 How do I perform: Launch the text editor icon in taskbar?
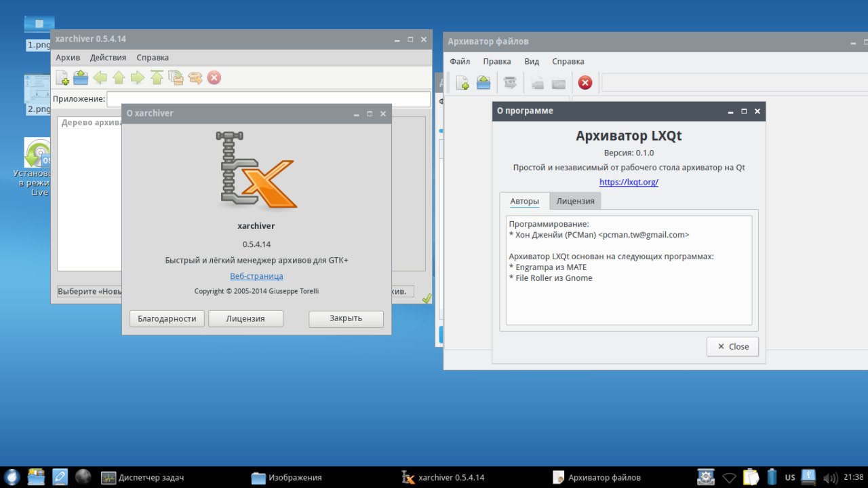point(60,477)
